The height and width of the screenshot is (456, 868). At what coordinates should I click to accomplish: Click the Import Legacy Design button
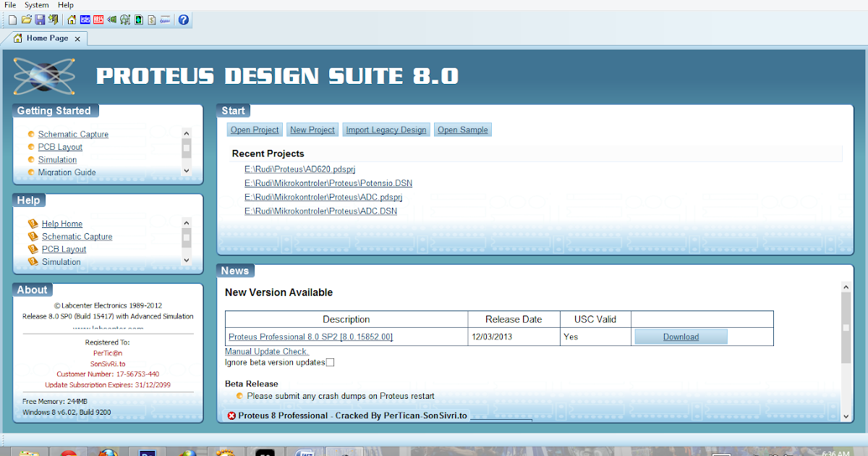[386, 130]
